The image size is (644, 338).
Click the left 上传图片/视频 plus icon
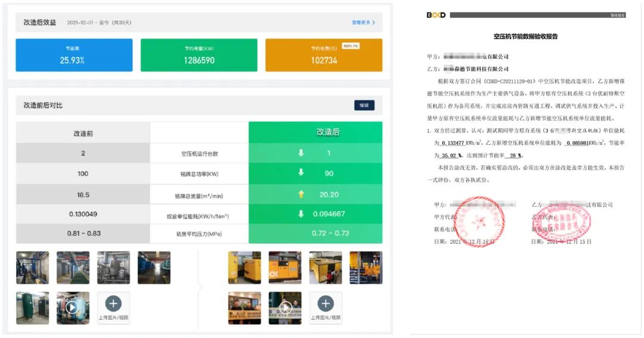[113, 303]
